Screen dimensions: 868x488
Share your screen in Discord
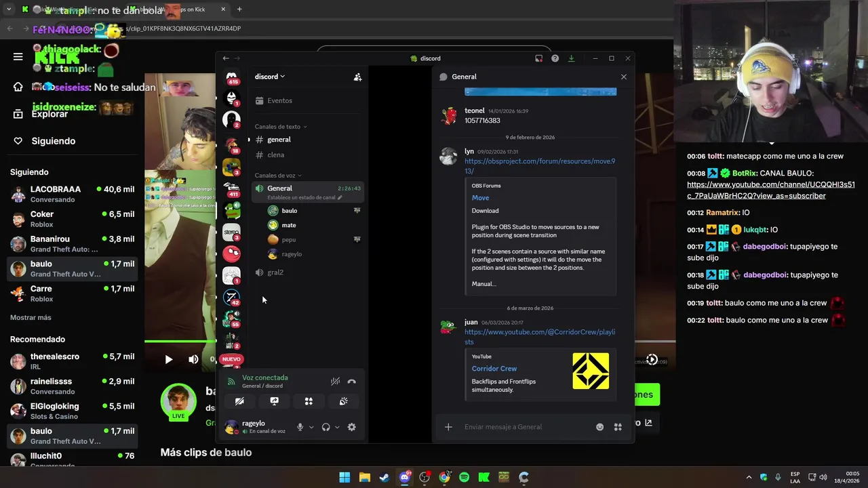(x=274, y=401)
